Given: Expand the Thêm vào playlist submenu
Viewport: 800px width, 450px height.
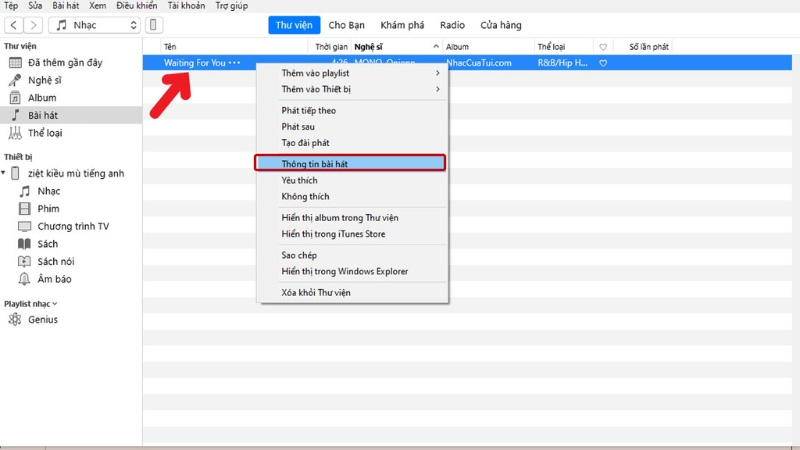Looking at the screenshot, I should tap(360, 73).
